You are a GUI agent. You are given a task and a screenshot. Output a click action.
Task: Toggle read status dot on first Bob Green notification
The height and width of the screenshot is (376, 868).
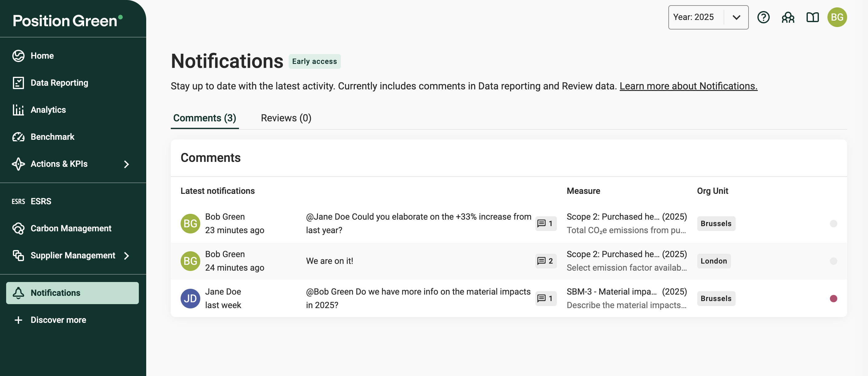[833, 223]
